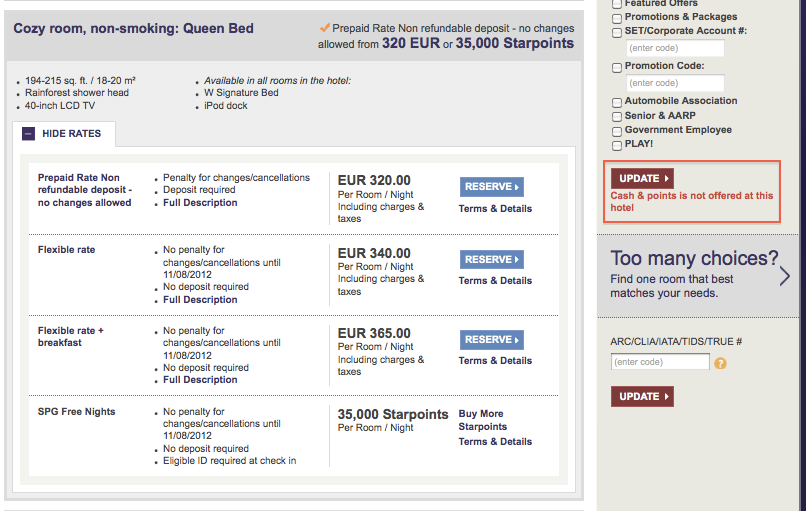806x511 pixels.
Task: Reserve Flexible rate + breakfast room
Action: click(x=491, y=340)
